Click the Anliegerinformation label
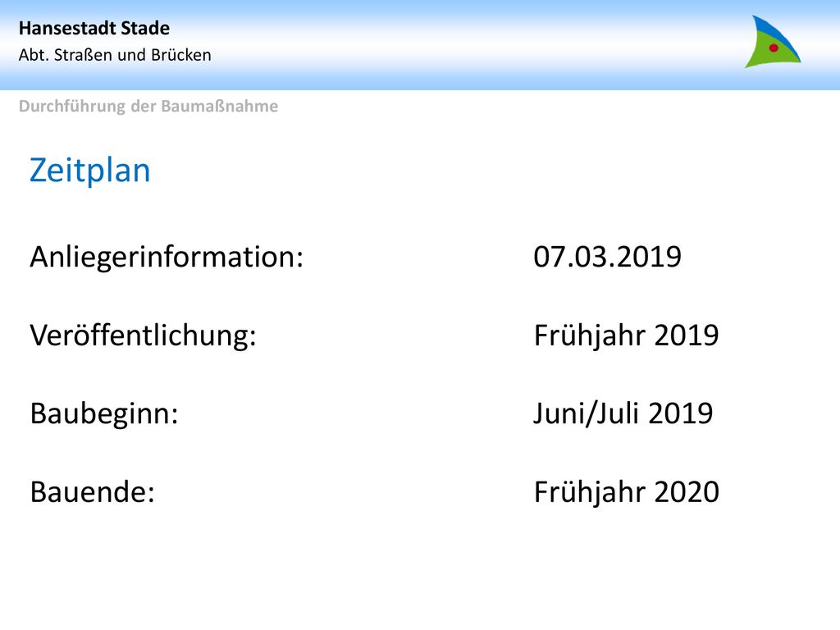The height and width of the screenshot is (630, 840). pyautogui.click(x=167, y=257)
